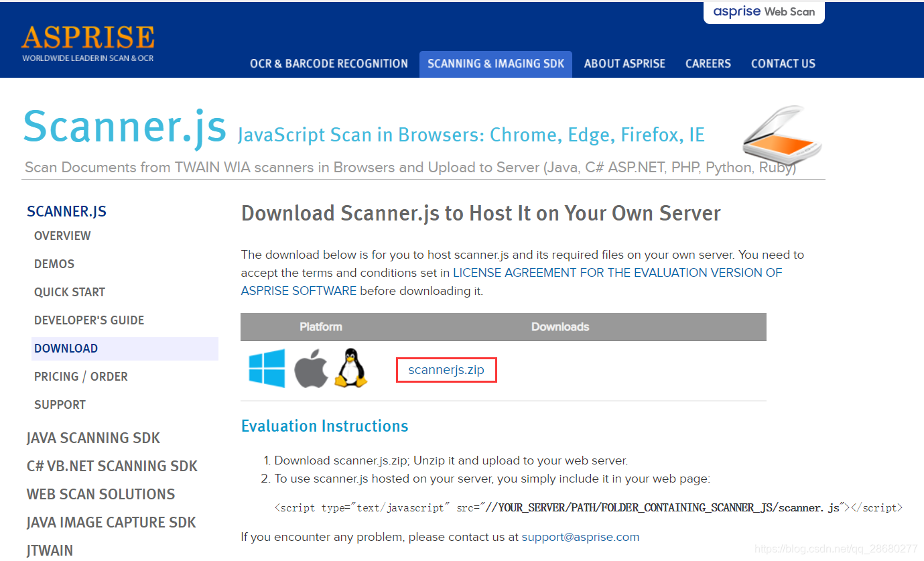The image size is (924, 561).
Task: Open the About Asprise menu item
Action: [624, 64]
